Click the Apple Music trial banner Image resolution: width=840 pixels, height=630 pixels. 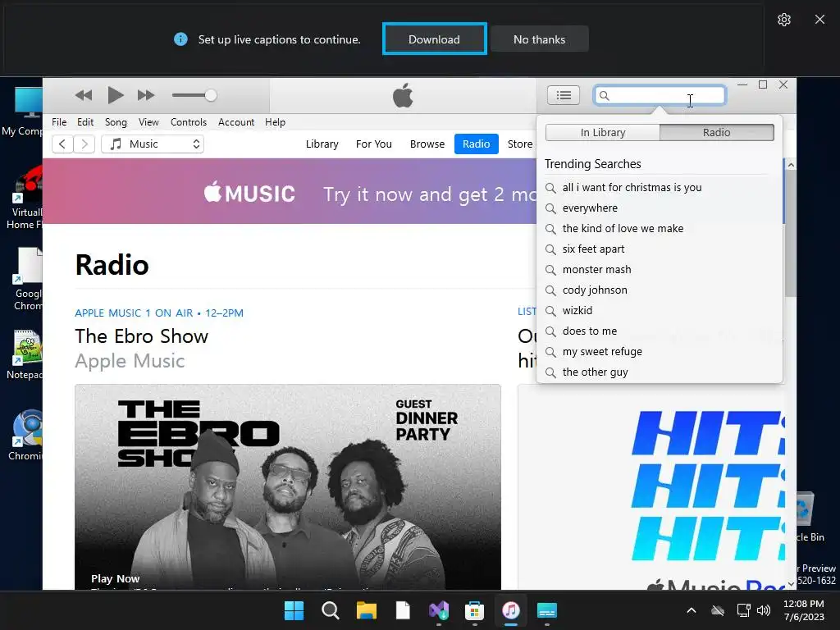[x=290, y=191]
